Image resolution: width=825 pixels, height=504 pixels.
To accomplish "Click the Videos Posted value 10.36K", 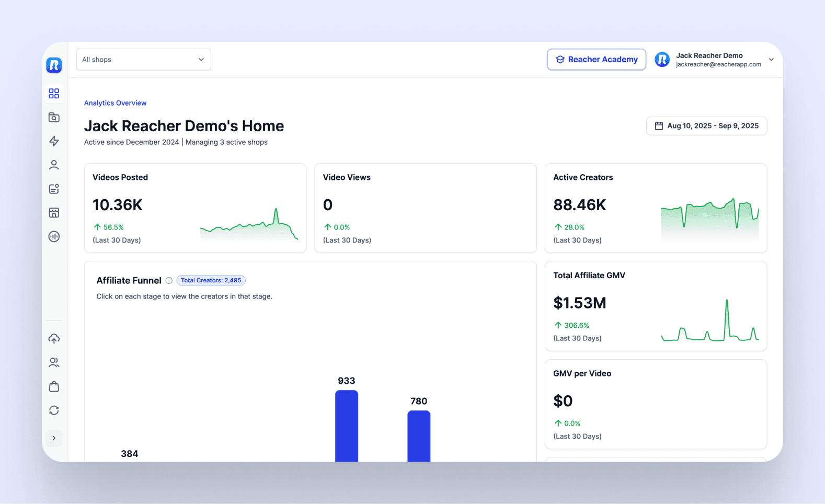I will click(x=118, y=205).
